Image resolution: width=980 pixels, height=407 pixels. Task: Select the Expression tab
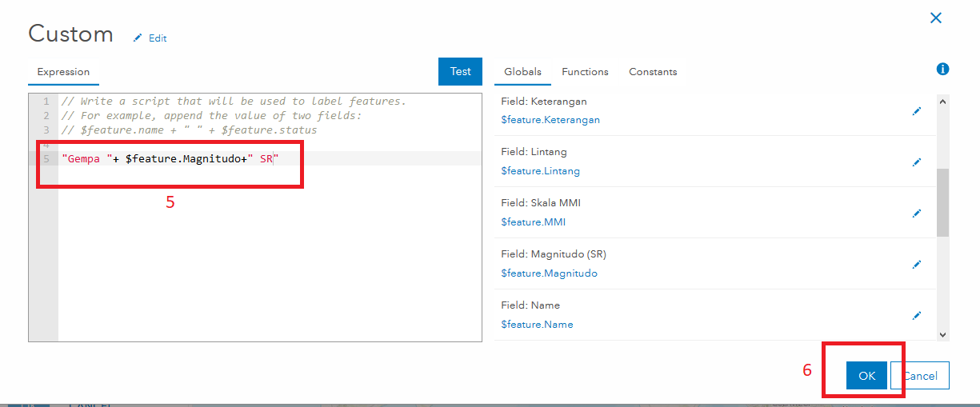pyautogui.click(x=63, y=71)
